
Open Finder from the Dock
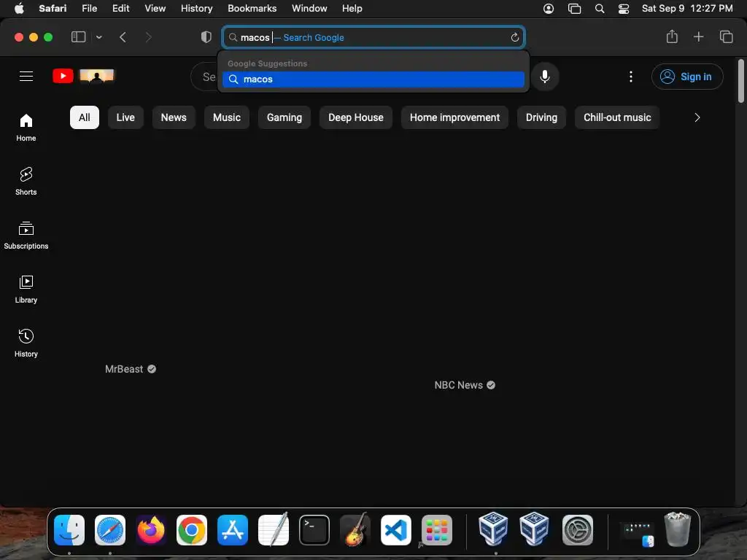coord(69,530)
